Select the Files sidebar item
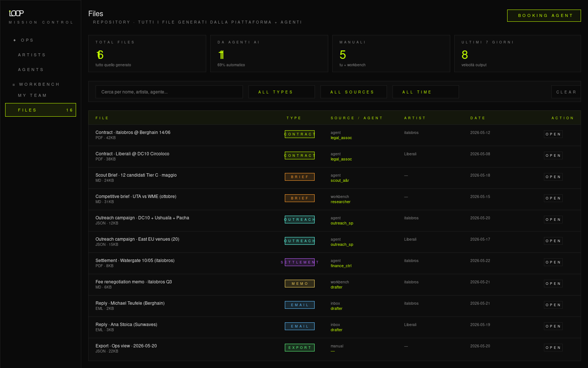 pos(40,110)
